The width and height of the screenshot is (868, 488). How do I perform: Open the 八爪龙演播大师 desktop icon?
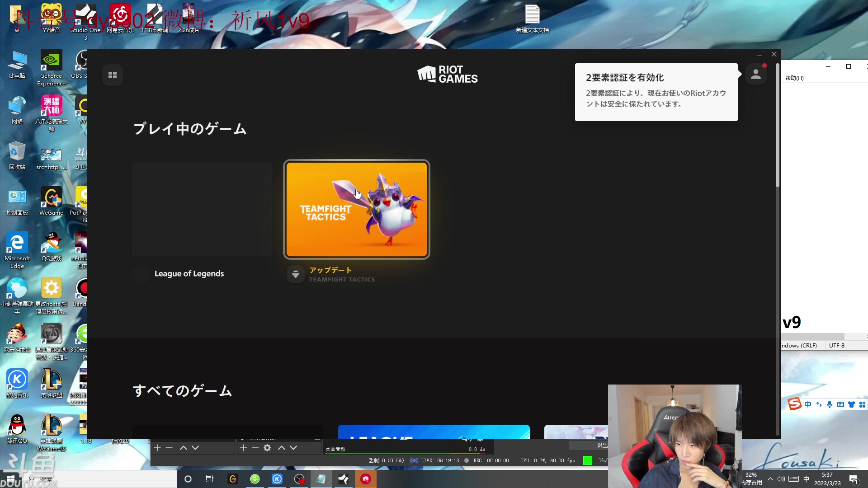52,113
